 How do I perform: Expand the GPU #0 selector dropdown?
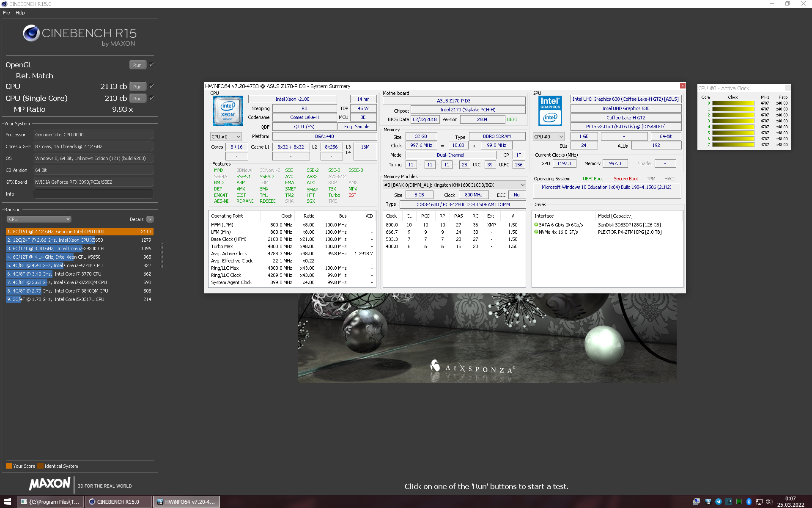pos(549,137)
